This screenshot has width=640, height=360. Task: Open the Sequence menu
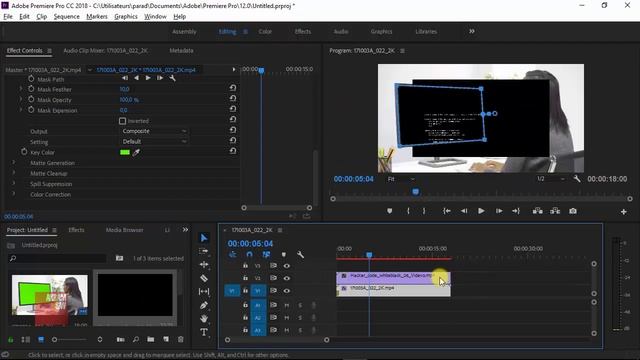click(x=67, y=17)
